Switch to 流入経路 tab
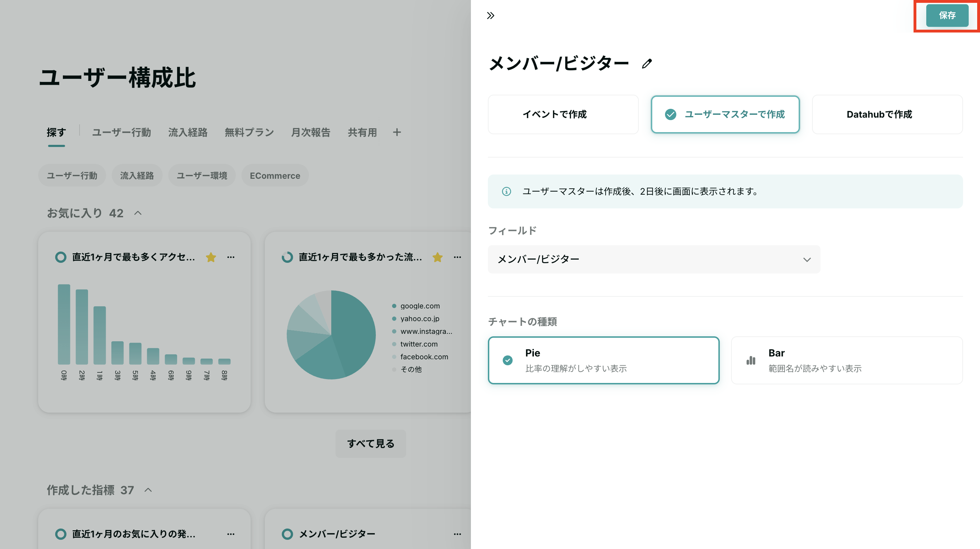The width and height of the screenshot is (980, 549). tap(188, 132)
